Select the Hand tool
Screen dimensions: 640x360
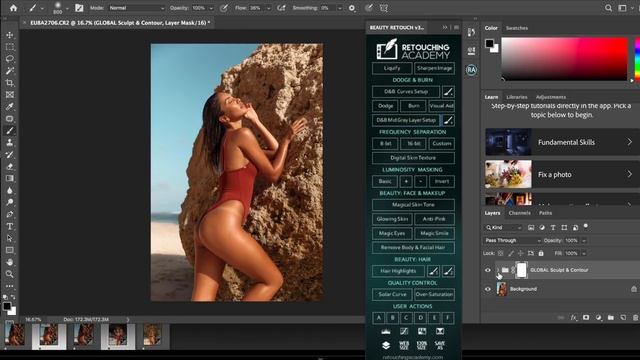[x=10, y=262]
